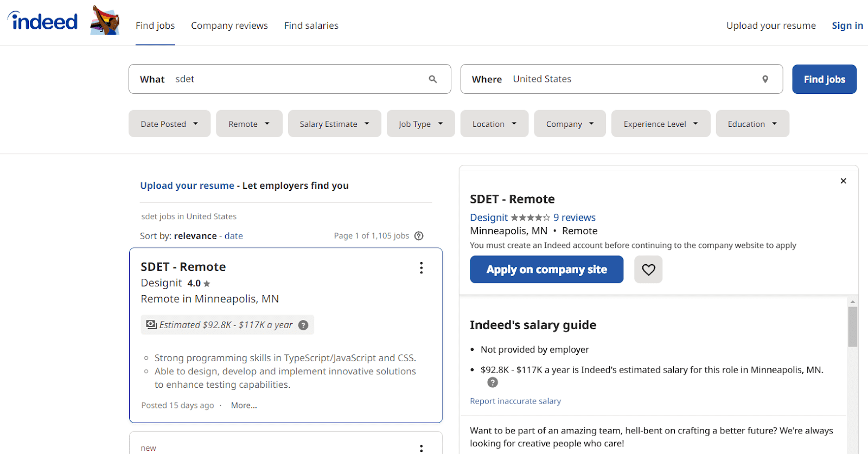Image resolution: width=868 pixels, height=454 pixels.
Task: Close the job details panel
Action: tap(843, 181)
